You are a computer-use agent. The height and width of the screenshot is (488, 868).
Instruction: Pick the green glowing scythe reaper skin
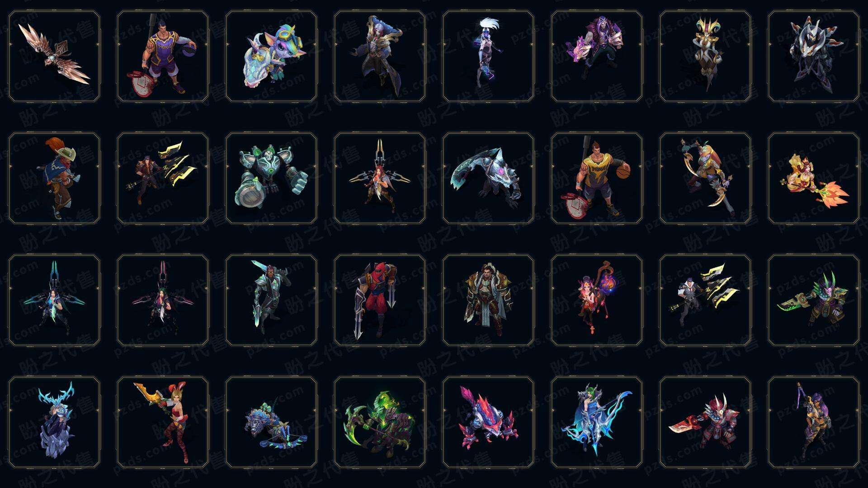pos(380,422)
